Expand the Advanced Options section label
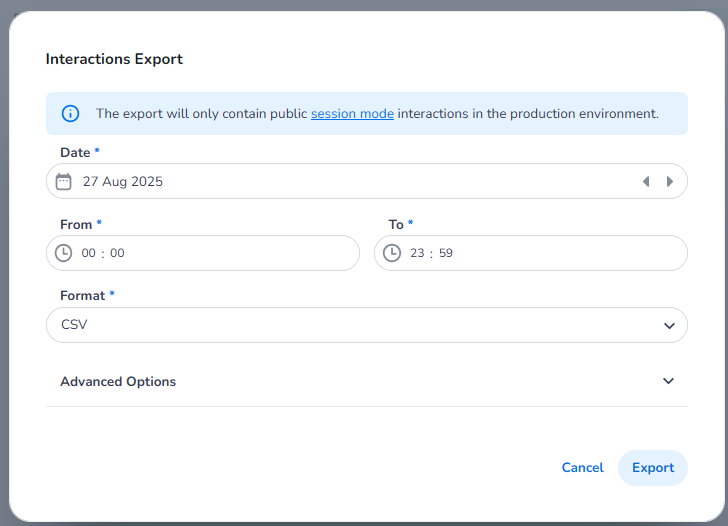728x526 pixels. click(118, 382)
